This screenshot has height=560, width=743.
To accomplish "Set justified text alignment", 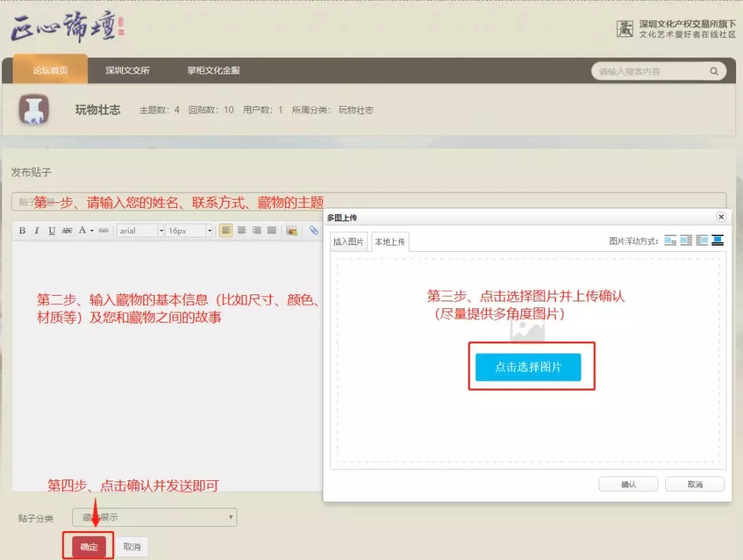I will point(272,230).
